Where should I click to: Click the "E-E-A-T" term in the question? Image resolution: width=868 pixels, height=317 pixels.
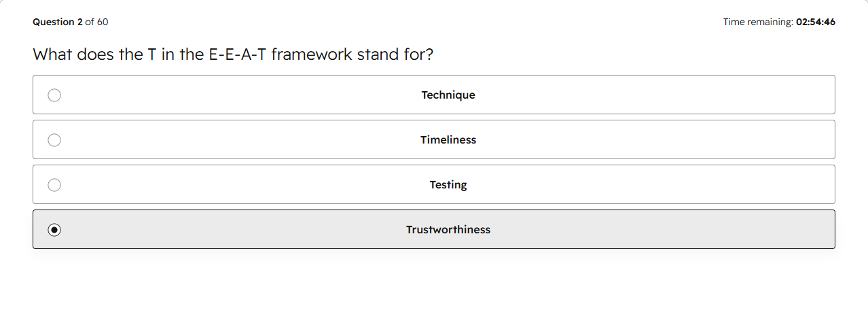tap(233, 54)
